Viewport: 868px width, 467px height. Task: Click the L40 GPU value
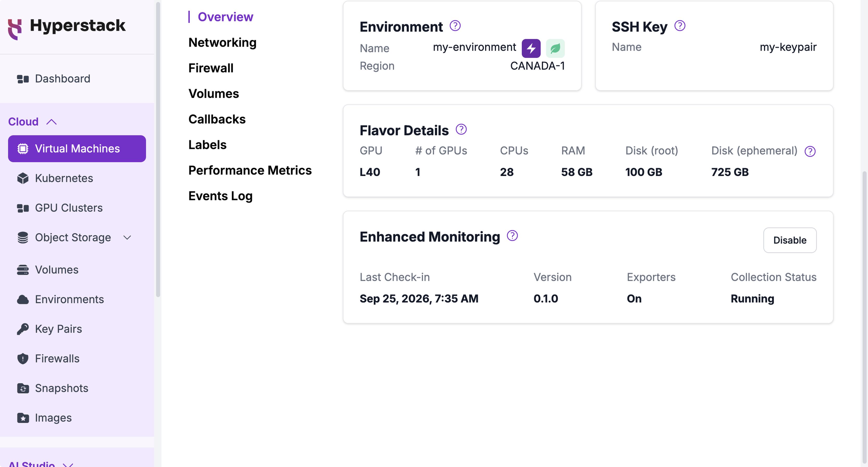370,172
